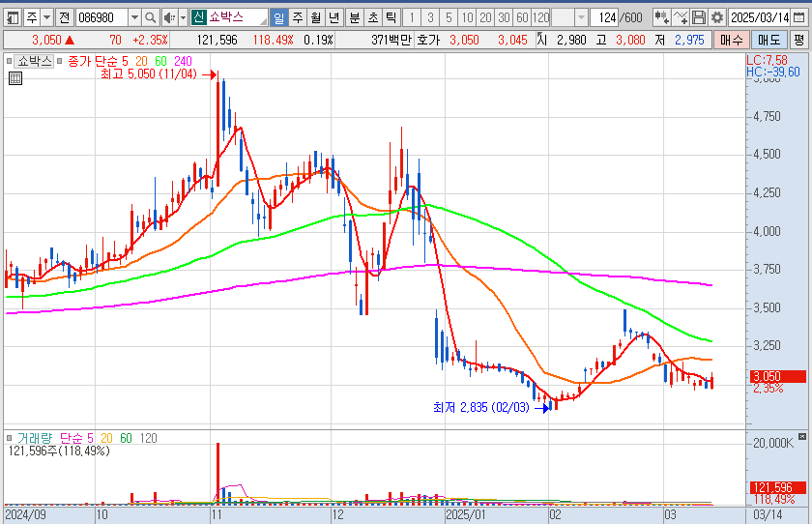The height and width of the screenshot is (524, 812).
Task: Click the 저 low price 2,975
Action: (x=689, y=40)
